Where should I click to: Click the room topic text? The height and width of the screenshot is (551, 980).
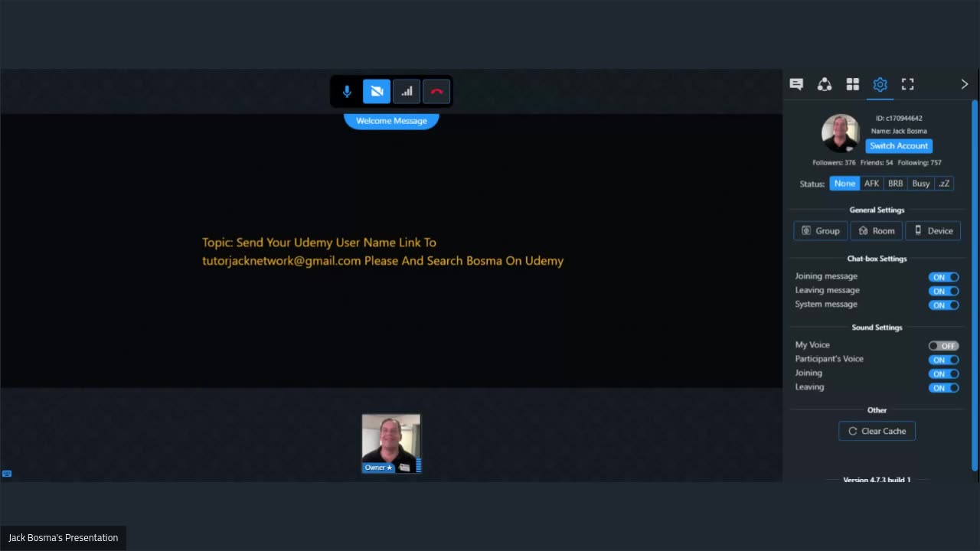tap(383, 252)
